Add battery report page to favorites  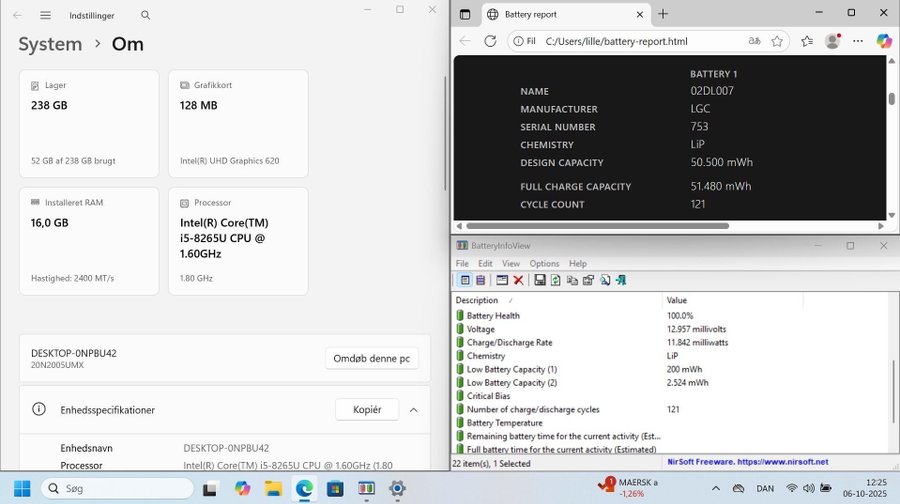(778, 41)
